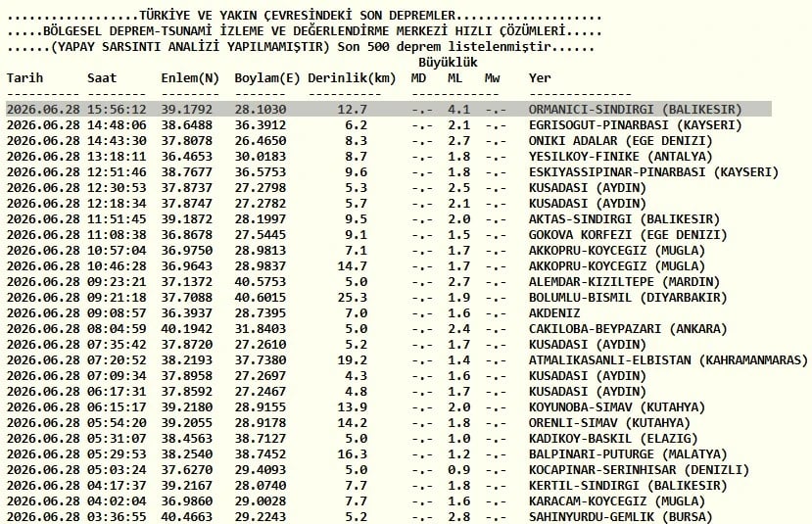
Task: Click the time 06:17:31
Action: tap(117, 392)
